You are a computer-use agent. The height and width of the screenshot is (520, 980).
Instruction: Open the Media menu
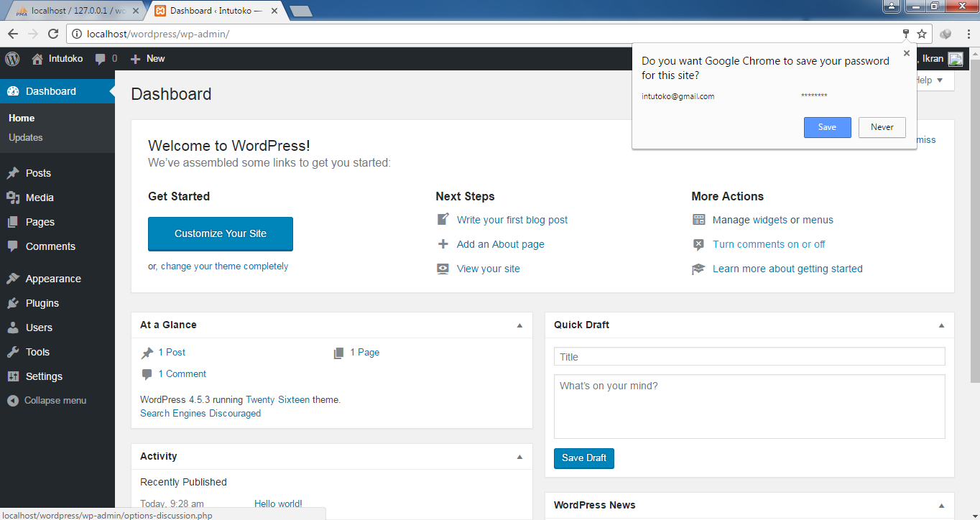tap(57, 198)
